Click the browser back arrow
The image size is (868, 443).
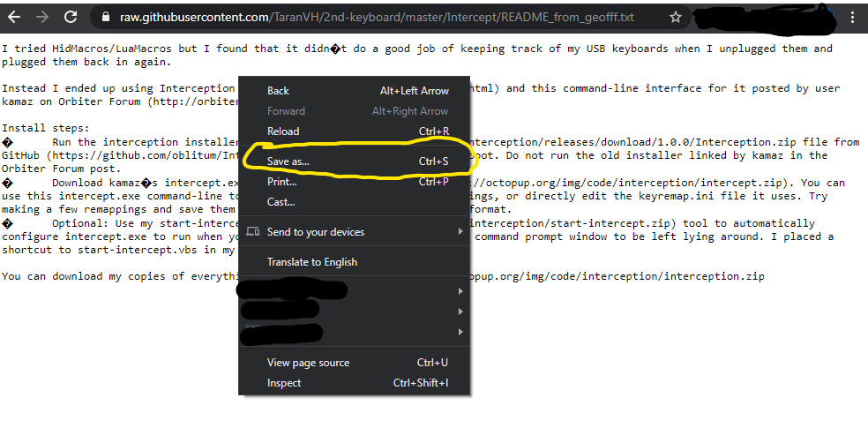[x=15, y=17]
